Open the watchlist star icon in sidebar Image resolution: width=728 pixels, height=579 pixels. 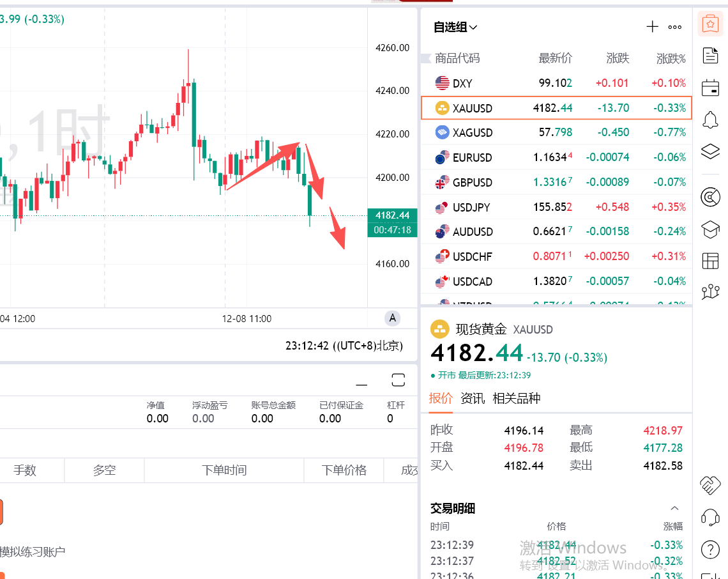point(710,24)
